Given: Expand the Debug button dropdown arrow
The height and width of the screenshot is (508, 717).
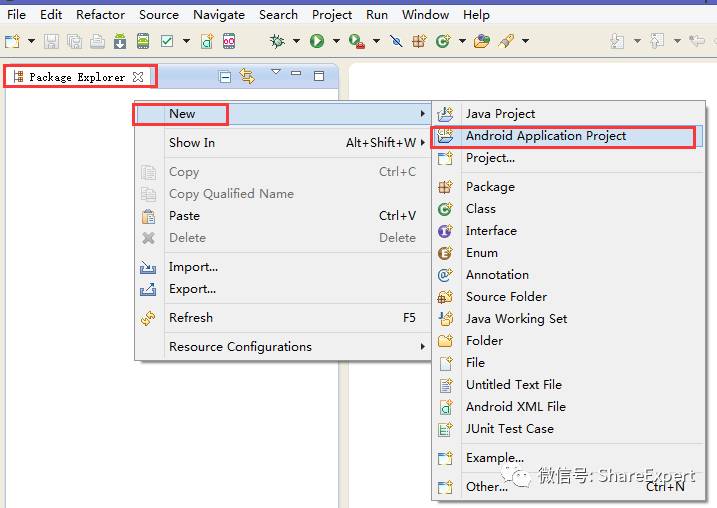Looking at the screenshot, I should [x=296, y=41].
